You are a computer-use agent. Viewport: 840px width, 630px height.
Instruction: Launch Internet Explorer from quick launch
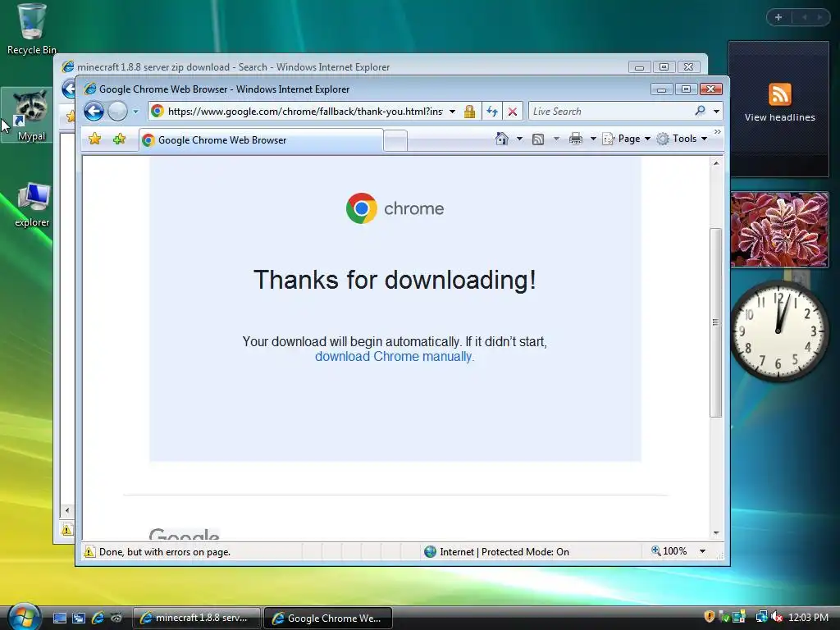tap(98, 618)
